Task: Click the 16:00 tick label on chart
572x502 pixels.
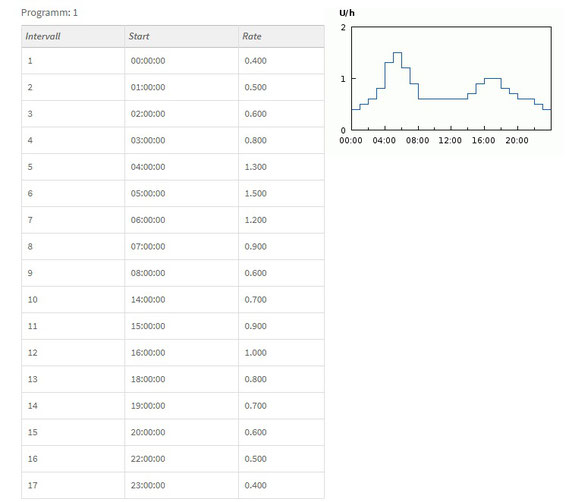Action: pos(483,140)
